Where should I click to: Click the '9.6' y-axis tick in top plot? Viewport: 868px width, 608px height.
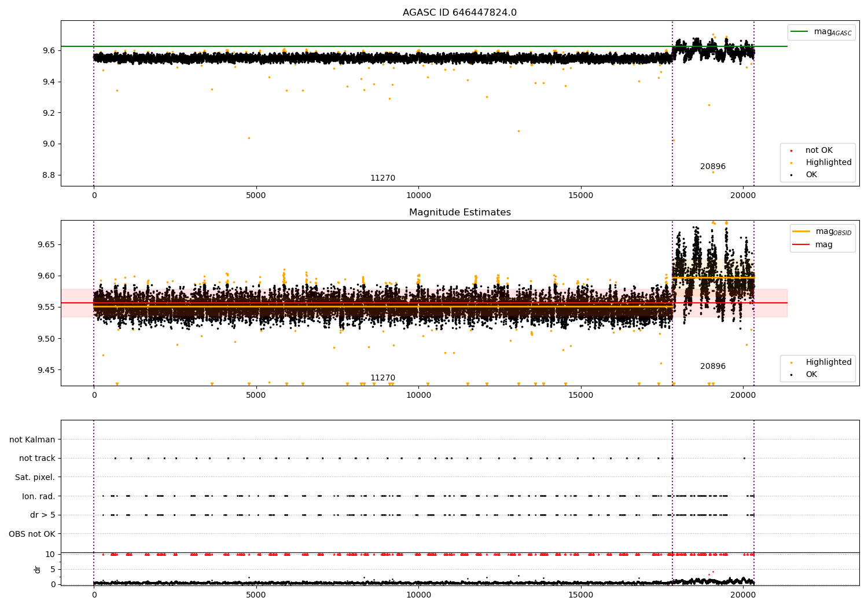coord(49,51)
